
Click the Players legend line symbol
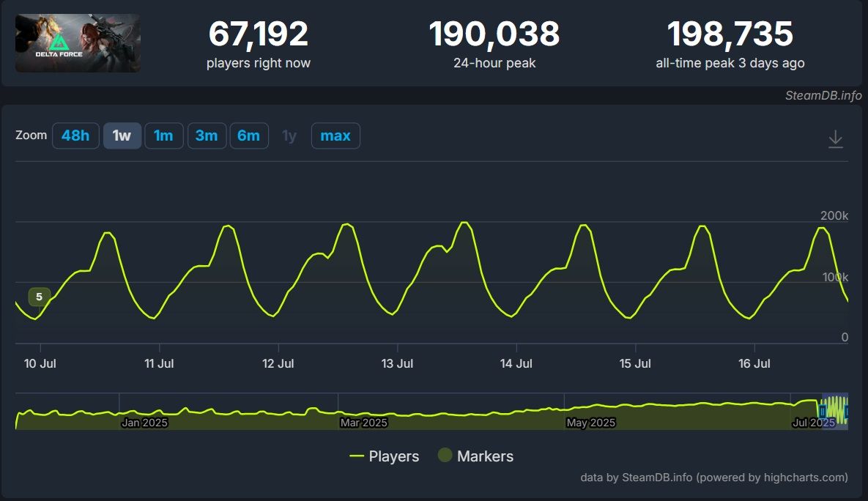357,456
